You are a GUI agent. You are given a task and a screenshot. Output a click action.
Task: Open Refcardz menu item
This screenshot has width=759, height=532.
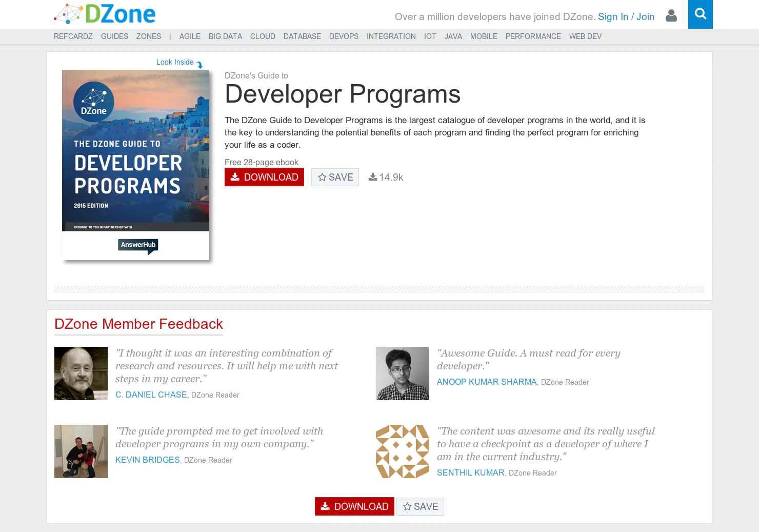[73, 36]
